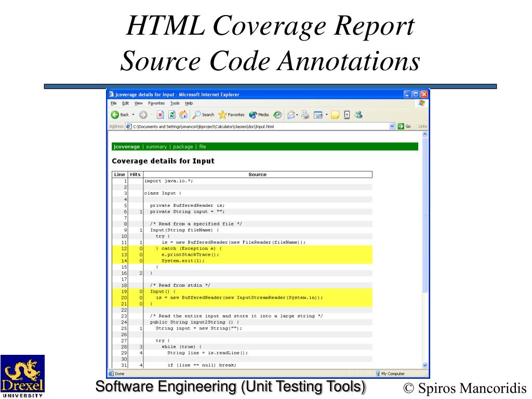Screen dimensions: 532x399
Task: Click highlighted line with 'catch (Exception e)'
Action: tap(188, 248)
